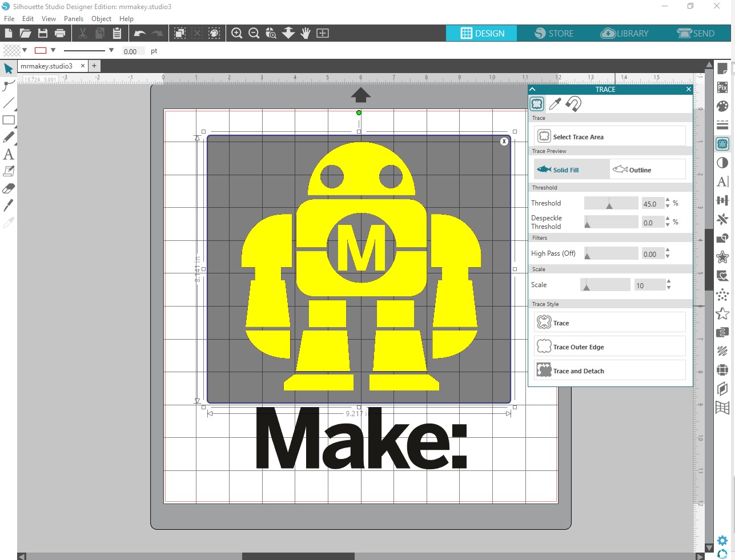Switch to the LIBRARY tab
Viewport: 735px width, 560px height.
click(x=624, y=33)
